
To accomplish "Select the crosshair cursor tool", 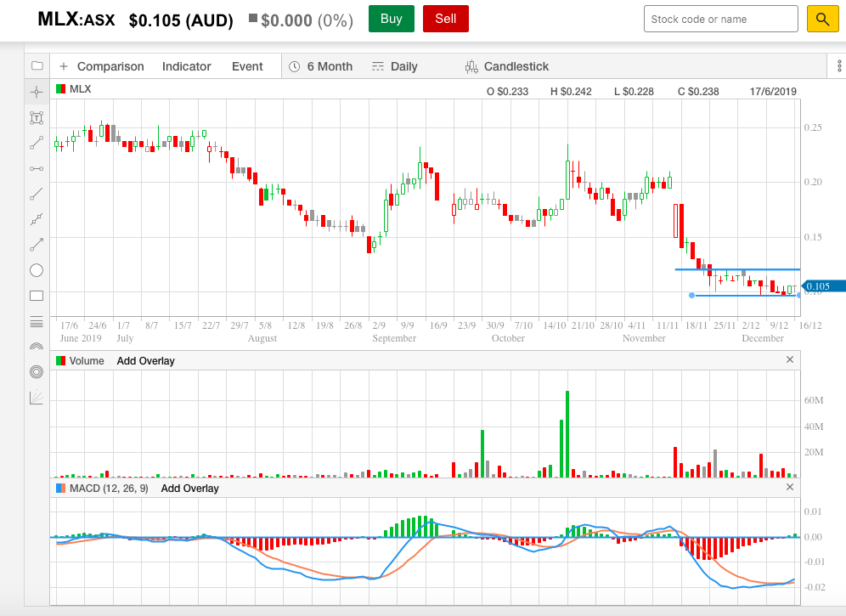I will 37,92.
